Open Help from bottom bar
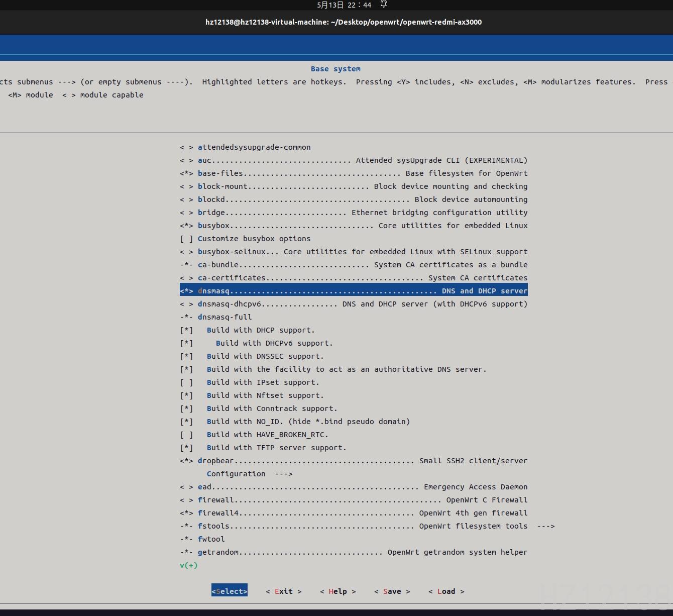The image size is (673, 616). click(338, 591)
